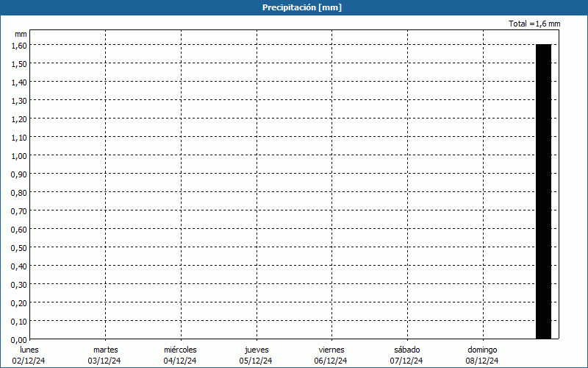Image resolution: width=588 pixels, height=368 pixels.
Task: Click the 1,40 y-axis value
Action: tap(19, 82)
